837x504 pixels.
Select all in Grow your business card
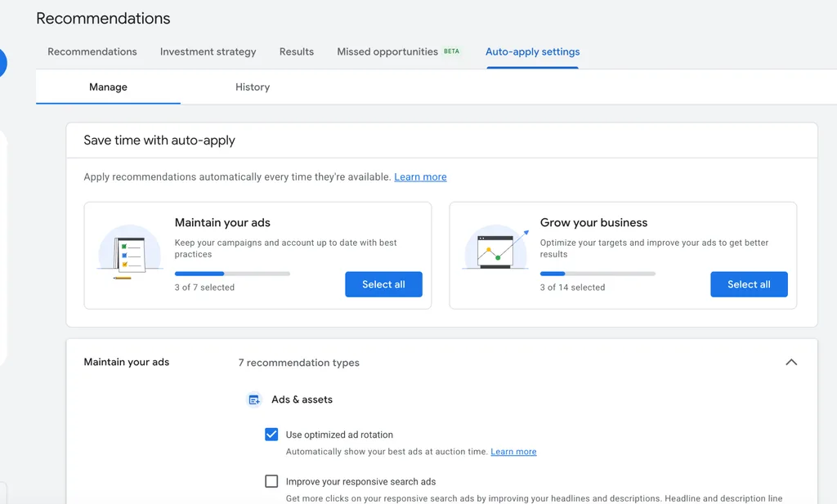(749, 284)
